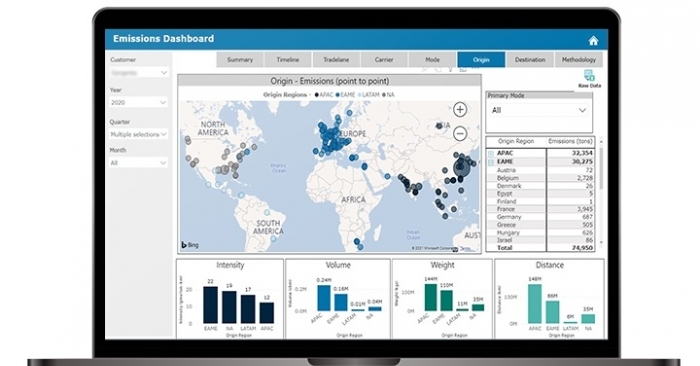Image resolution: width=700 pixels, height=366 pixels.
Task: Click the NA bar in Intensity chart
Action: tap(229, 307)
